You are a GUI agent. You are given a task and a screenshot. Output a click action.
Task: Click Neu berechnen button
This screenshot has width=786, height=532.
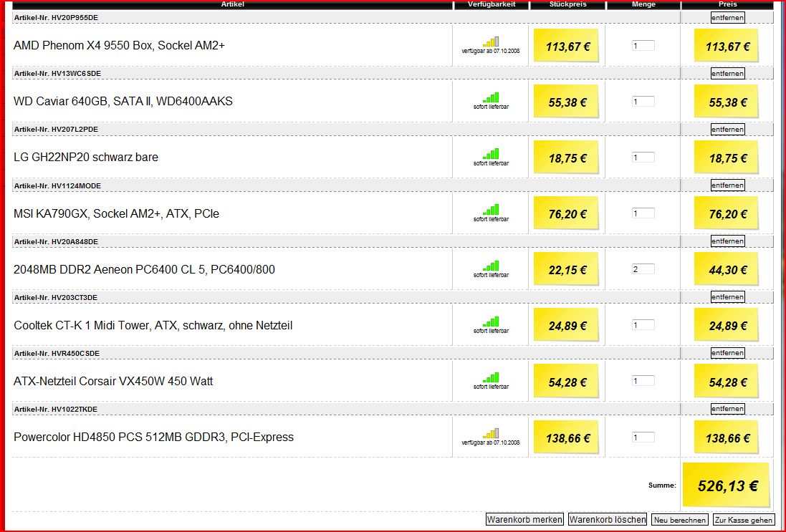click(x=680, y=520)
